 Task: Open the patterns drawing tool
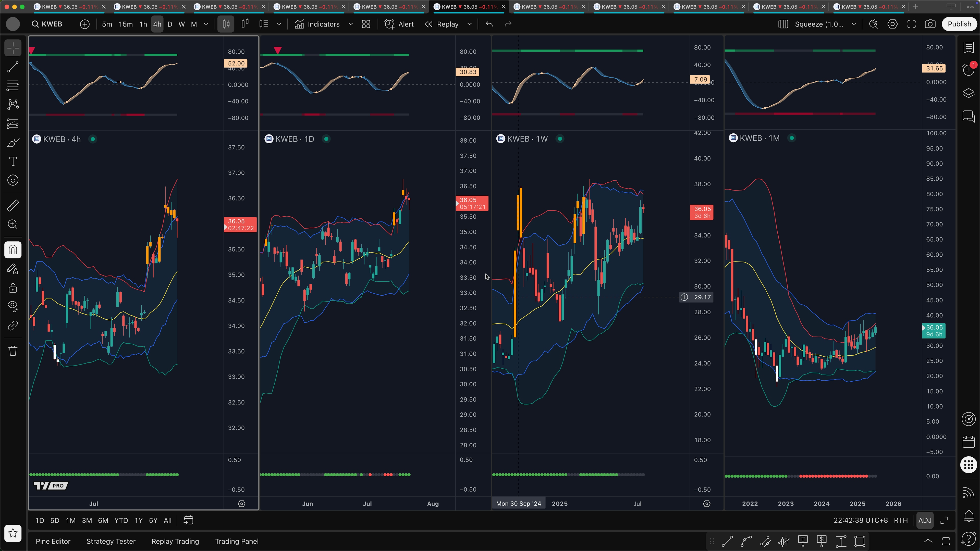tap(13, 104)
